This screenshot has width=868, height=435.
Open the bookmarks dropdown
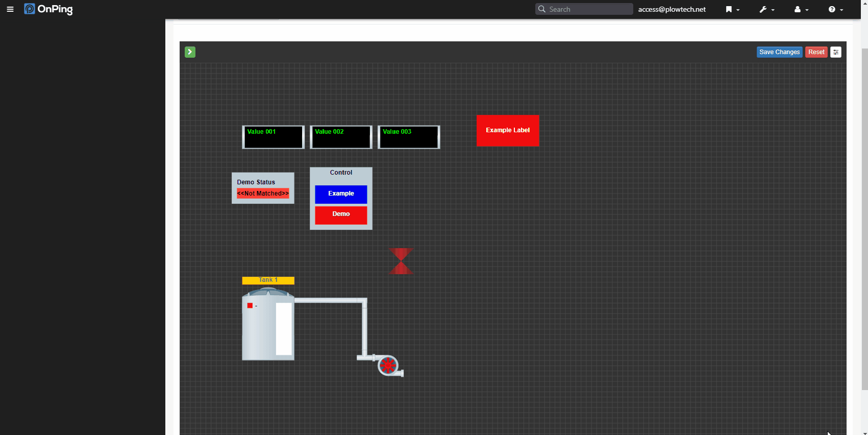(x=732, y=9)
